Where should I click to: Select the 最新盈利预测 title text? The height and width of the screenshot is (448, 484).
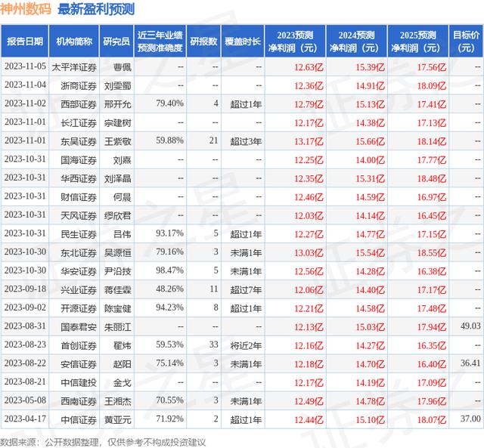96,8
